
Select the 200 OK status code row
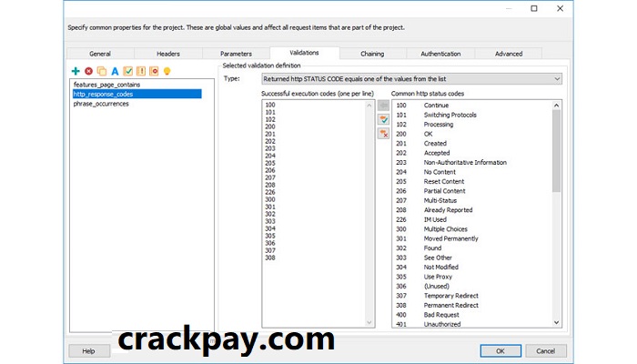pos(472,134)
